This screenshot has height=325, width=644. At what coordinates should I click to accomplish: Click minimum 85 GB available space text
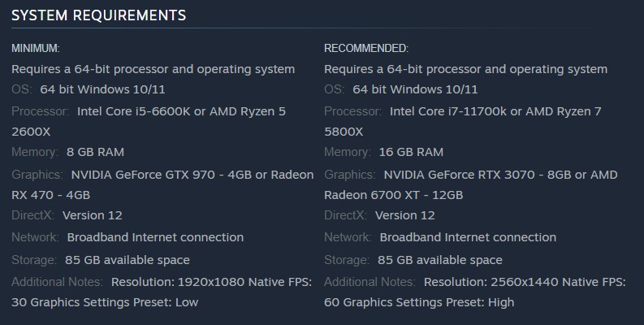coord(128,260)
